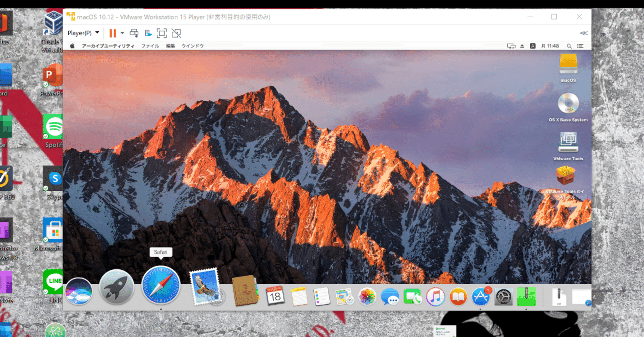644x337 pixels.
Task: Launch Siri from the Dock
Action: point(78,291)
